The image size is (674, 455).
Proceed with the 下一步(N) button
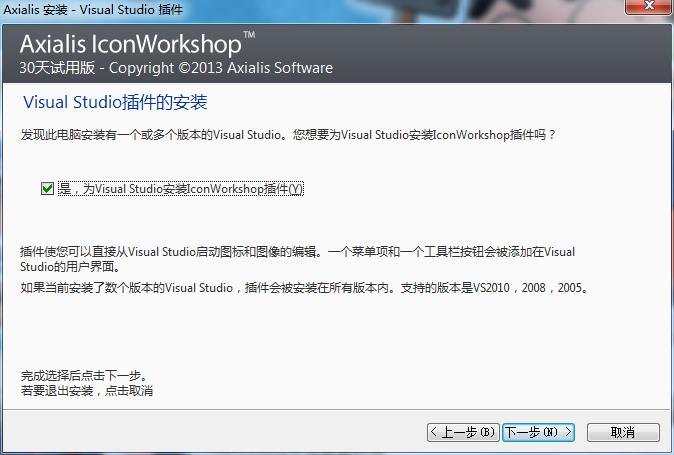(x=538, y=432)
